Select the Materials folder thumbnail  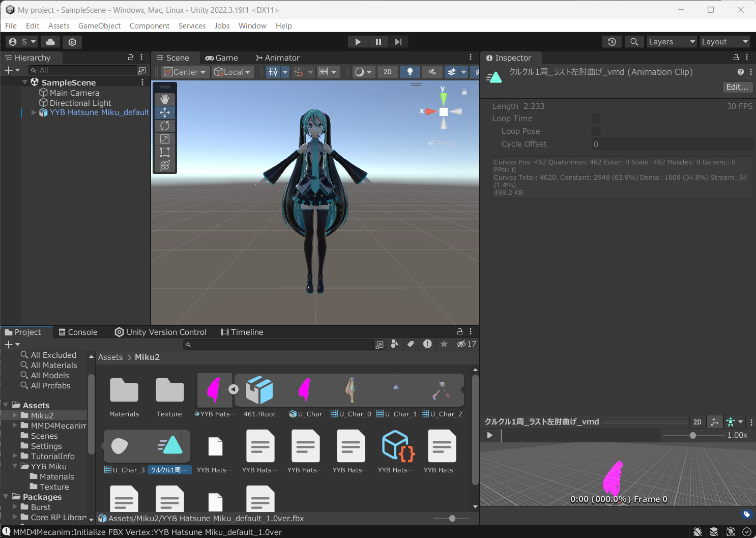click(124, 390)
